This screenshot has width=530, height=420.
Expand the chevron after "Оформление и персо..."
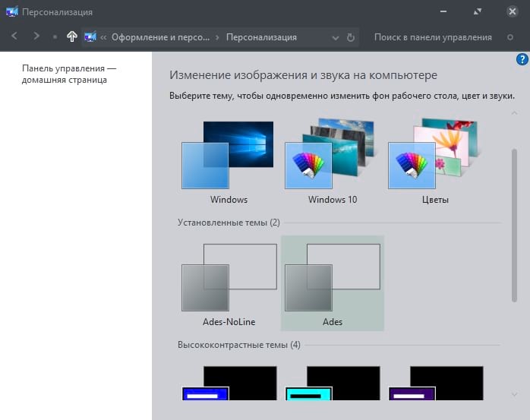(217, 37)
